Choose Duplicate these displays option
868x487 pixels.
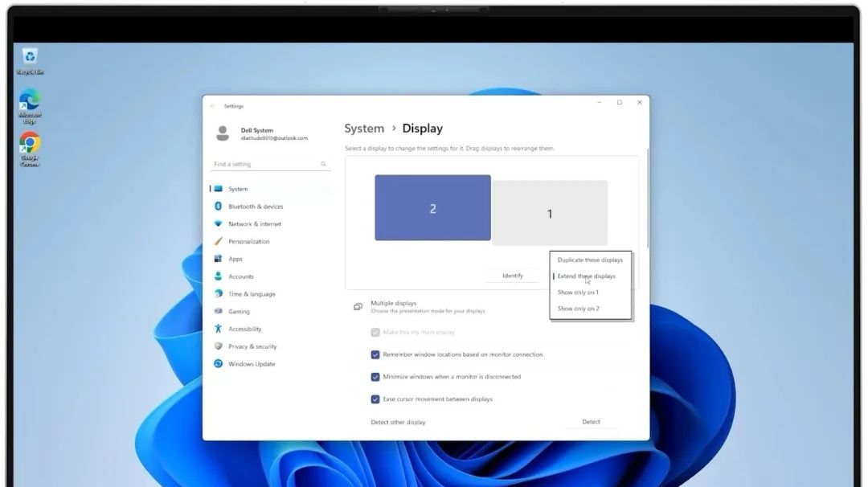(590, 260)
